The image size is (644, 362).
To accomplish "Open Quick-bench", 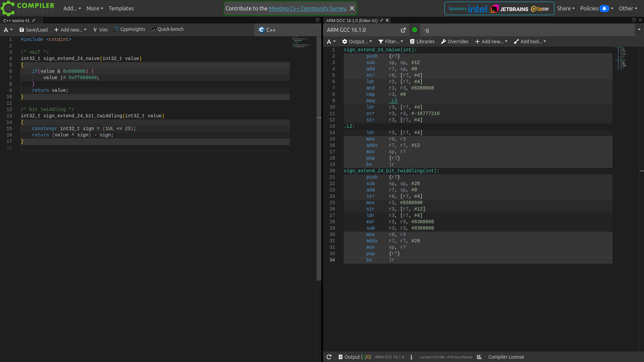I will [x=168, y=29].
